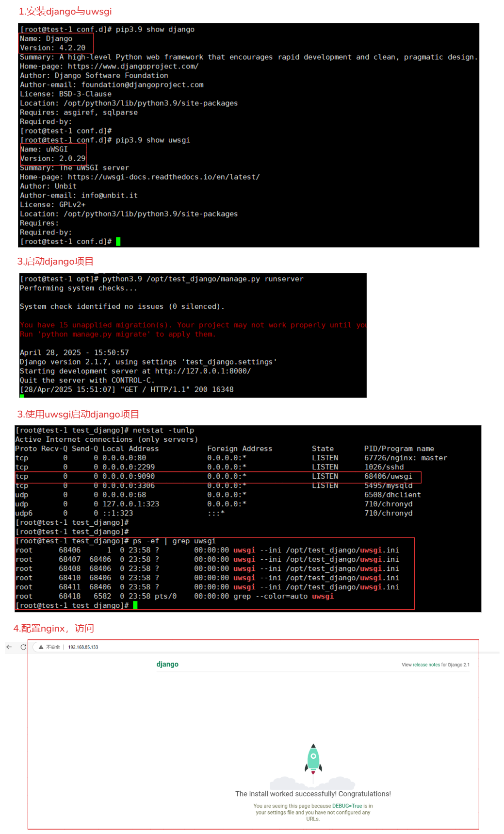Click the red '15 unapplied migration(s)' warning
Screen dimensions: 504x834
coord(193,325)
